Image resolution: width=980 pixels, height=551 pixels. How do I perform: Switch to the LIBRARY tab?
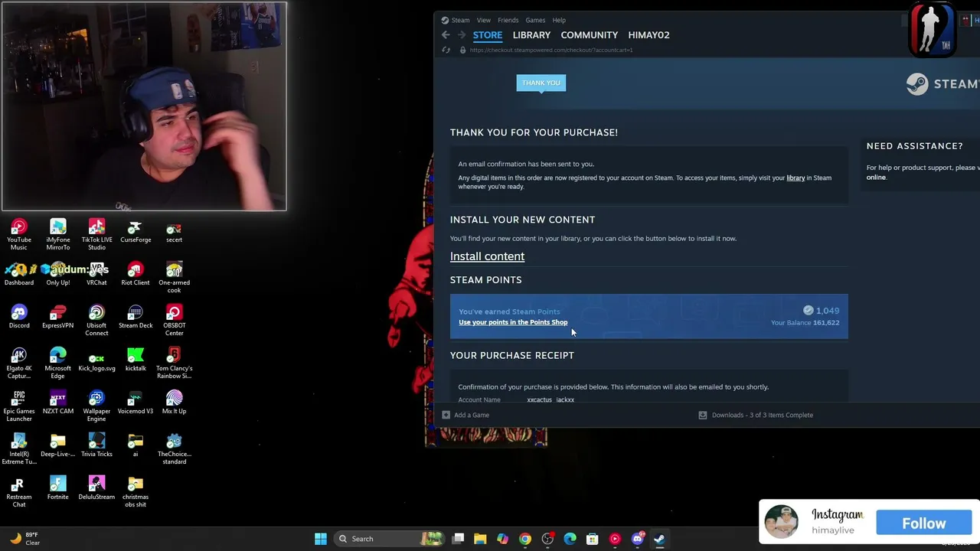531,35
